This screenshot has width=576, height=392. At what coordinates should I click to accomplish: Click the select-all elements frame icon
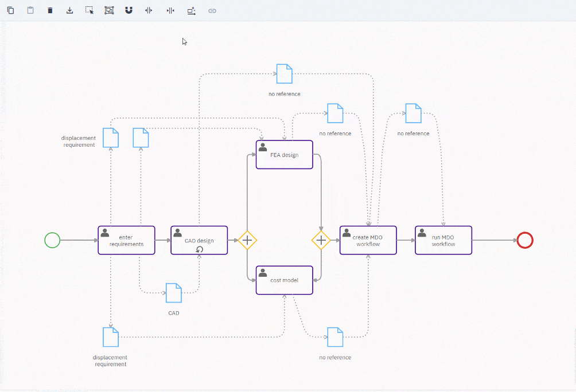109,10
